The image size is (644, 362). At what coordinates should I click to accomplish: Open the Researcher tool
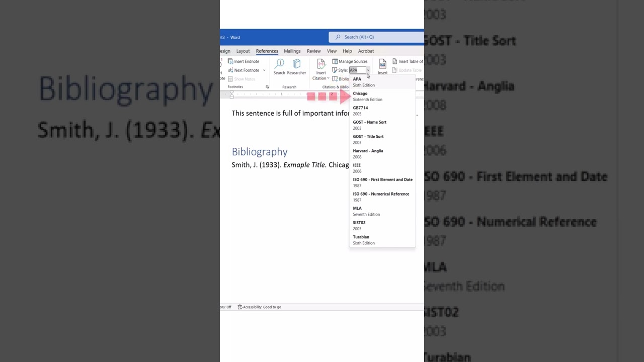click(x=296, y=67)
